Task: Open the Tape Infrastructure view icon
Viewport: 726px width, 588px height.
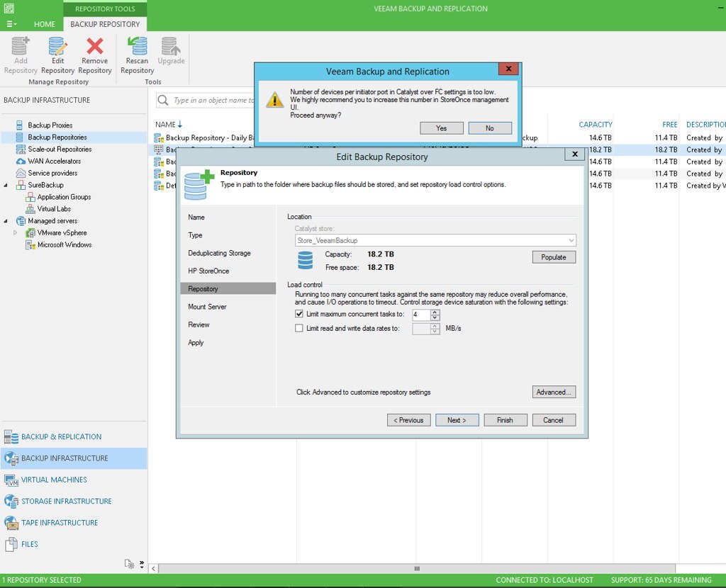Action: [11, 523]
